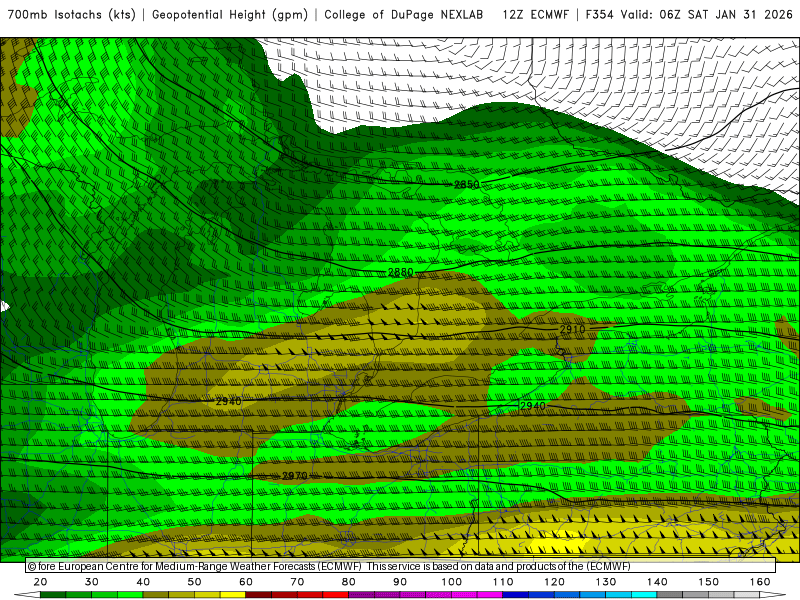Click the 2910 height contour label
The height and width of the screenshot is (600, 800).
pos(572,330)
